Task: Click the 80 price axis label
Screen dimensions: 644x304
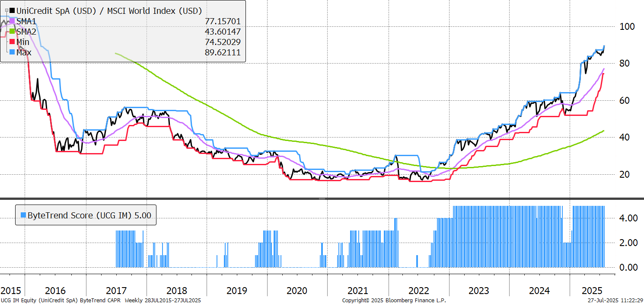Action: (x=624, y=63)
